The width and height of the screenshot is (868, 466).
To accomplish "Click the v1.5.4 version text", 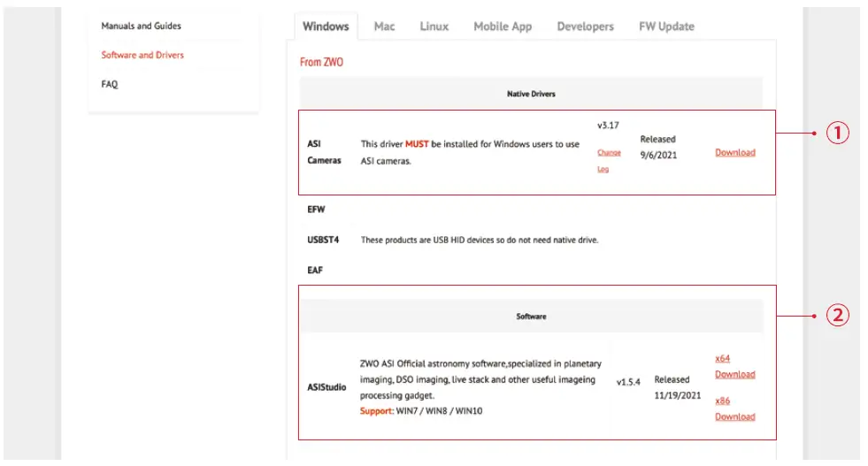I will click(x=628, y=382).
